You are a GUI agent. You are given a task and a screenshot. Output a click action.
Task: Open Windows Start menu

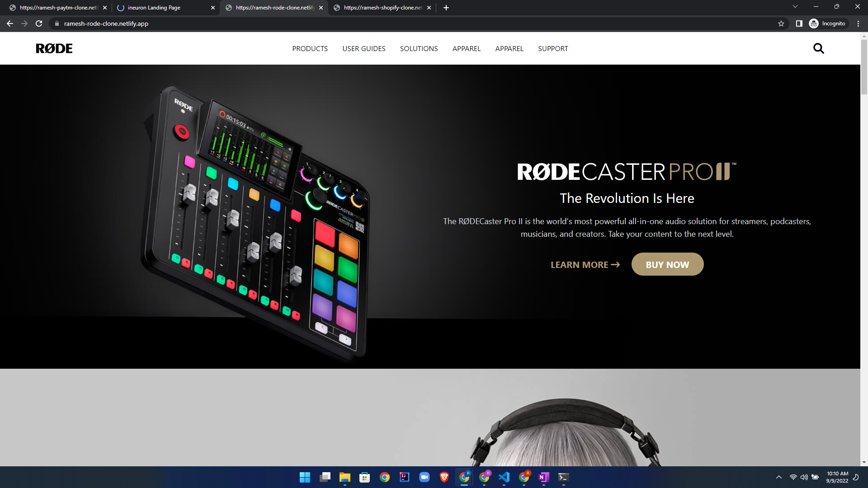pyautogui.click(x=305, y=477)
